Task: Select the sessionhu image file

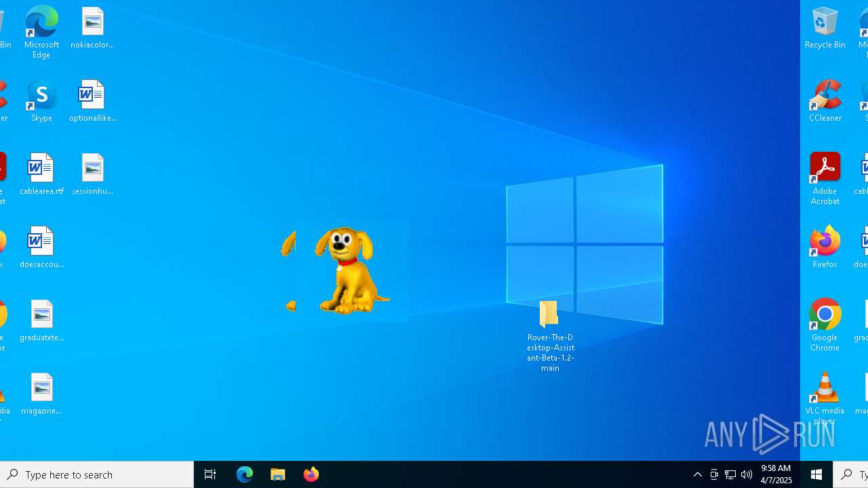Action: pos(93,175)
